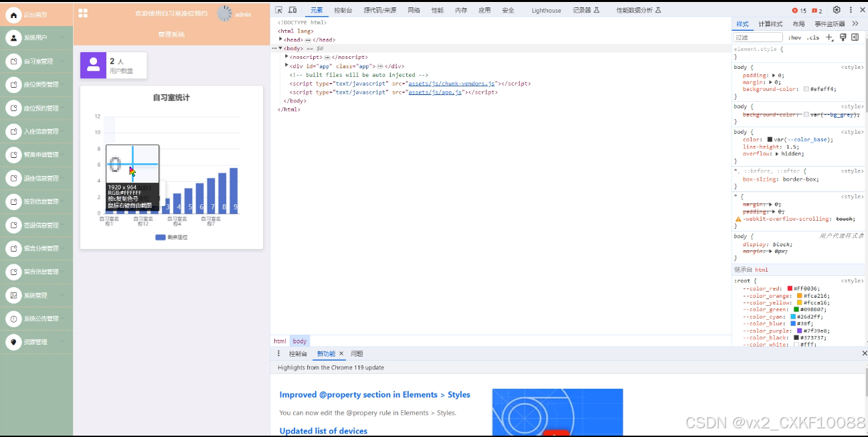Expand the head element node
The height and width of the screenshot is (437, 868).
click(281, 39)
